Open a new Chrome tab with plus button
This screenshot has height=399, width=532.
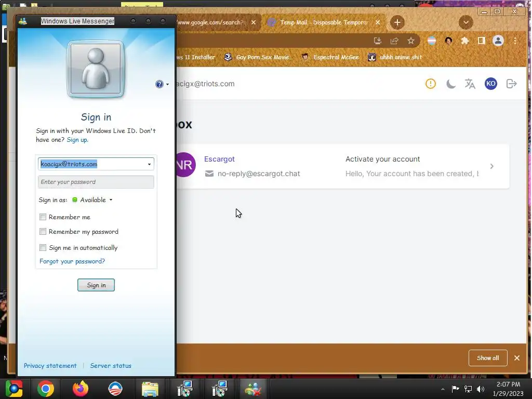(x=397, y=22)
